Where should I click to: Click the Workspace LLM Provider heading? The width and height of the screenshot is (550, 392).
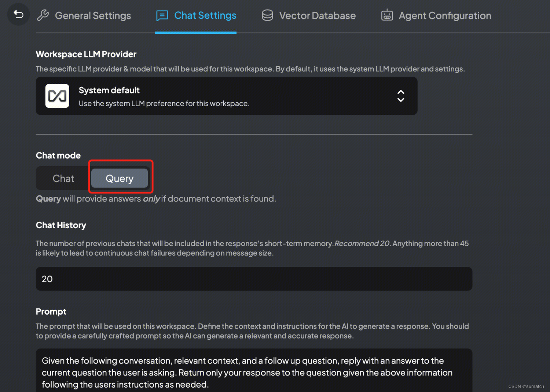pos(86,54)
